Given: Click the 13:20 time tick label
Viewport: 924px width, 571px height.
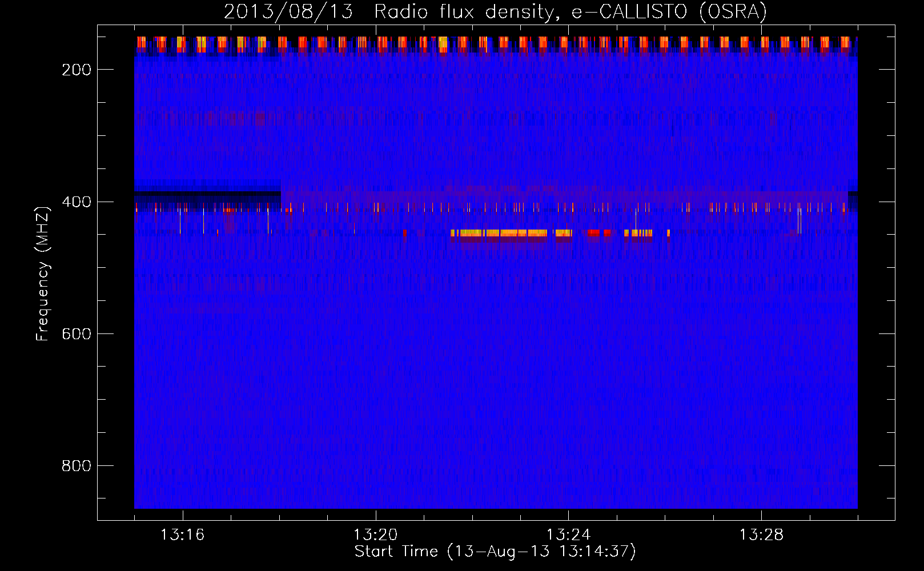Looking at the screenshot, I should click(x=375, y=535).
